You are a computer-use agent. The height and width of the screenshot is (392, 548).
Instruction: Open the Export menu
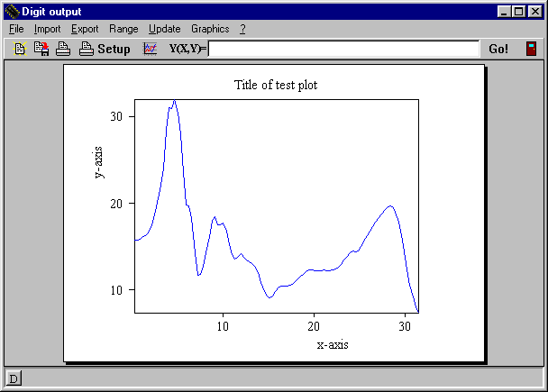[85, 29]
